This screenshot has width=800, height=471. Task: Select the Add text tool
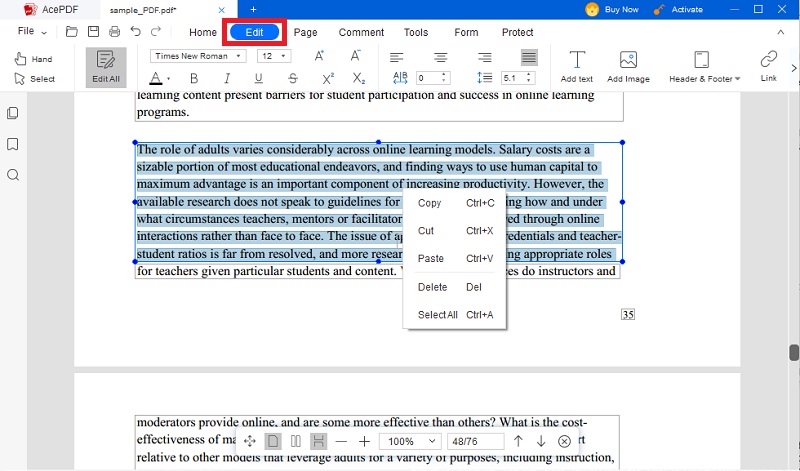tap(577, 66)
